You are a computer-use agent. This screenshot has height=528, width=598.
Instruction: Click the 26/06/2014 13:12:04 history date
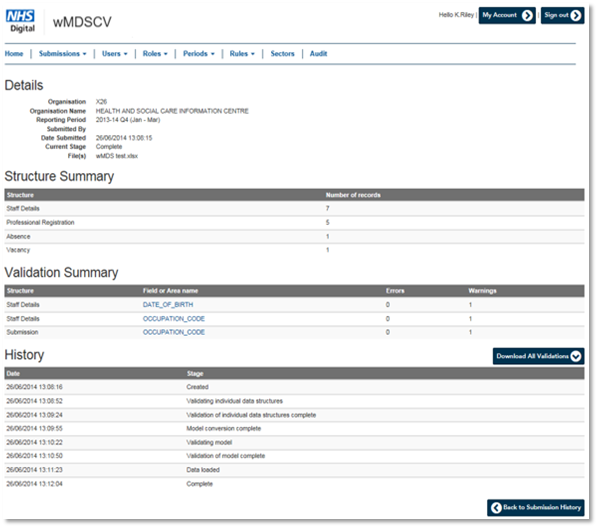click(34, 484)
